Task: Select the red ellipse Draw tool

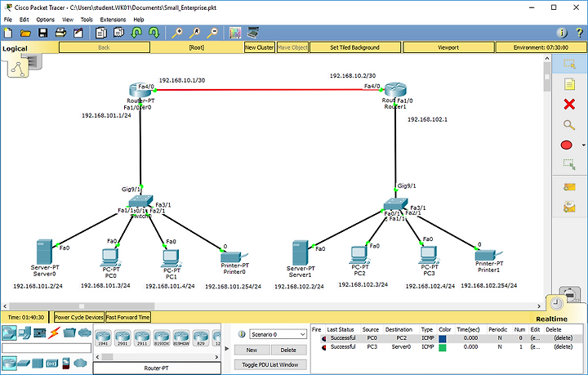Action: (x=566, y=145)
